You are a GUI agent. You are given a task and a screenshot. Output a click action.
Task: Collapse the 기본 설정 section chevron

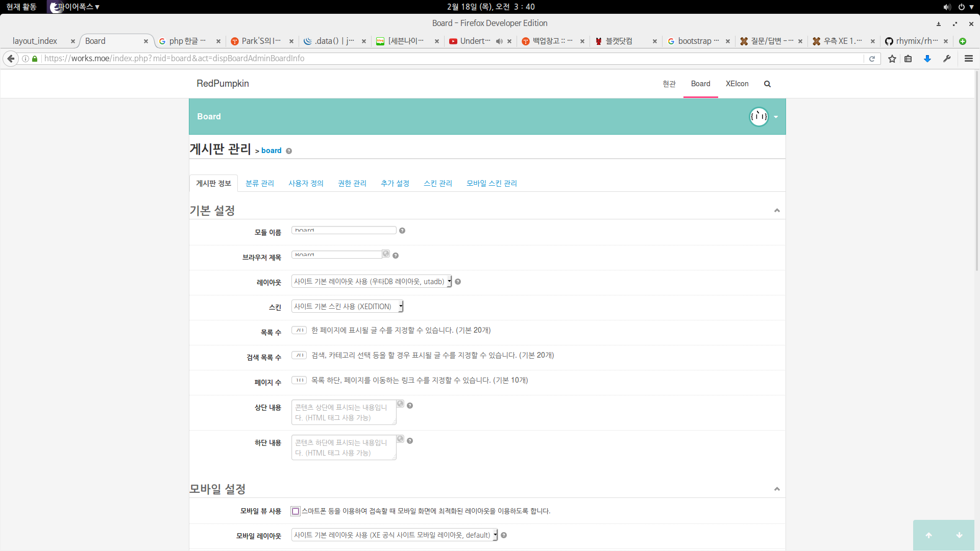777,210
